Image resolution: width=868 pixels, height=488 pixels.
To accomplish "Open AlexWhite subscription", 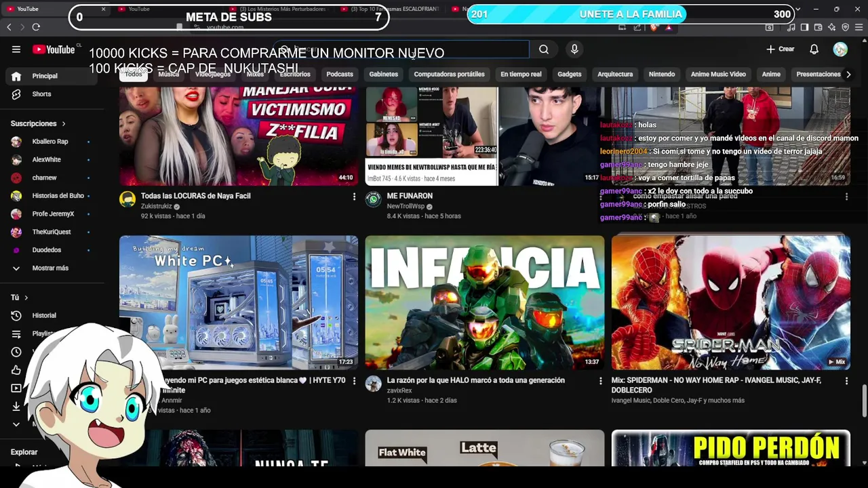I will tap(53, 160).
